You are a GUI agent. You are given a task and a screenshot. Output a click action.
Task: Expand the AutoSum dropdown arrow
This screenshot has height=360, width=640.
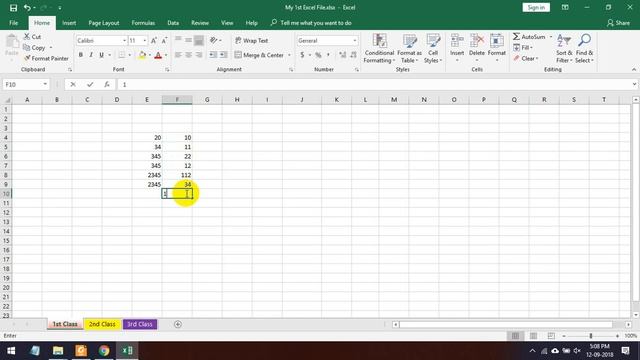[x=551, y=37]
